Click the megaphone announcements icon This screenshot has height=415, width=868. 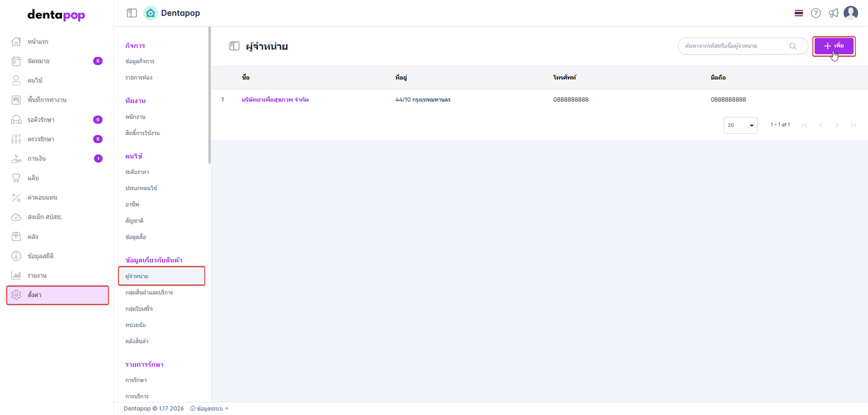tap(834, 13)
